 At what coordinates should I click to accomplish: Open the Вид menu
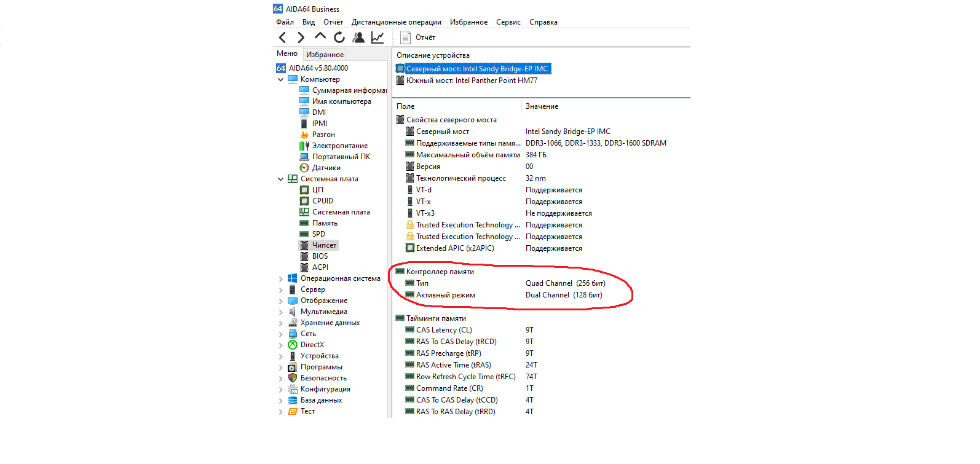309,22
